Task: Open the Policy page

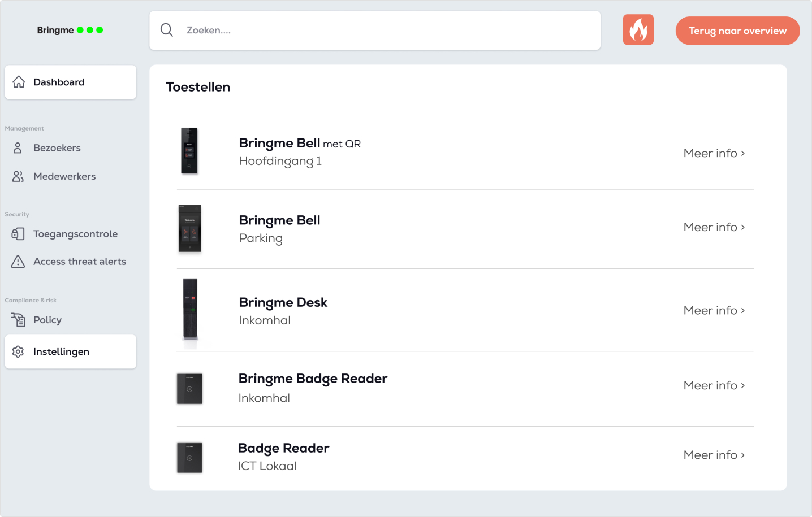Action: [x=47, y=320]
